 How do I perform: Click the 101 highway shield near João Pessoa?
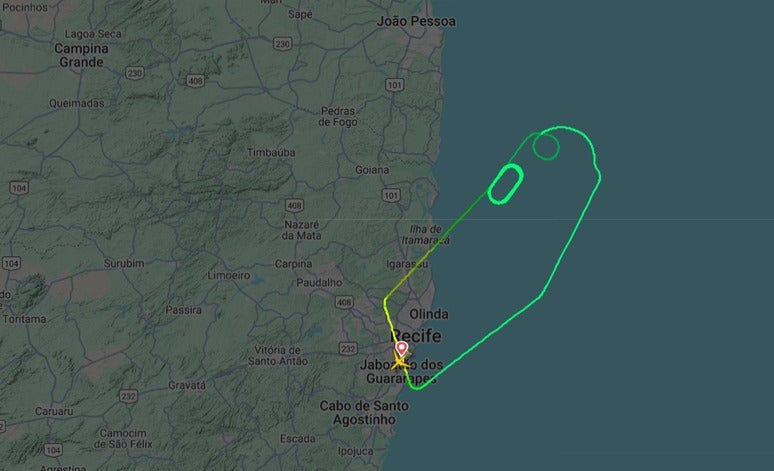(394, 85)
